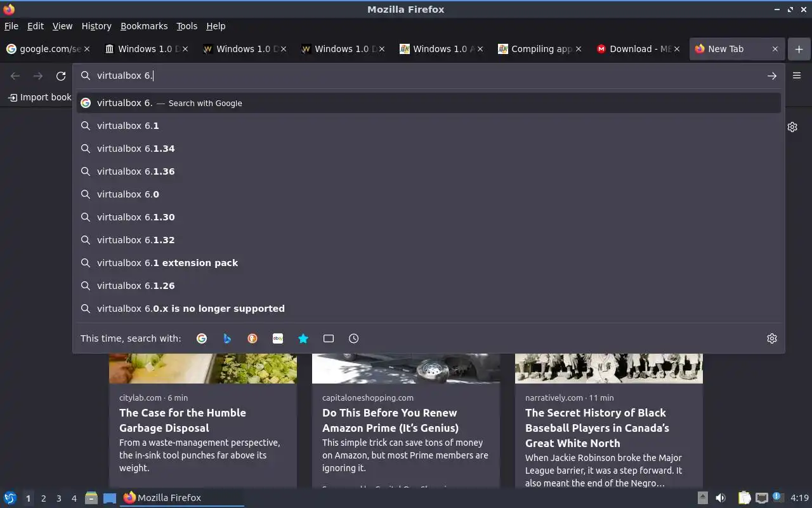Click Mozilla Firefox taskbar window button
The width and height of the screenshot is (812, 508).
tap(183, 498)
